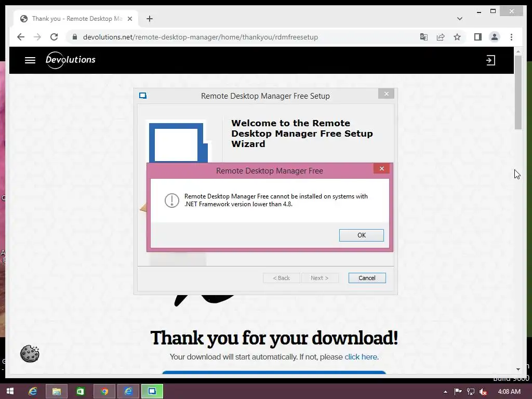Click the setup window's title bar icon

(143, 96)
